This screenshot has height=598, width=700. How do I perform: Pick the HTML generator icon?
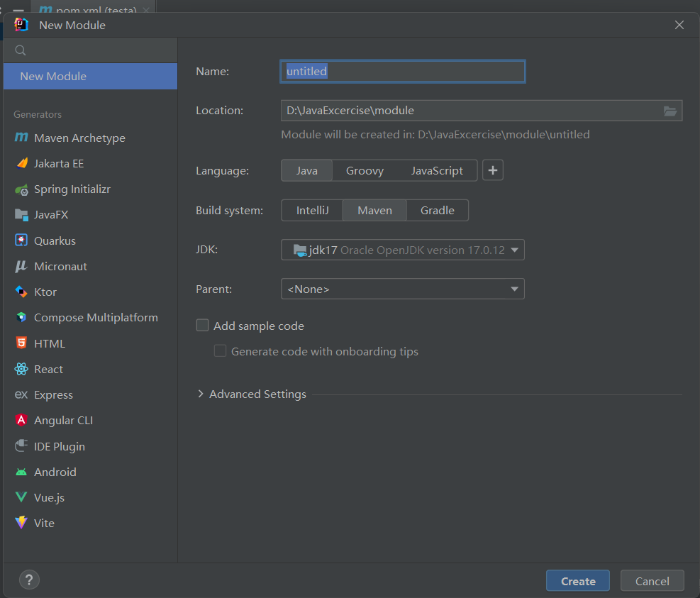(x=21, y=343)
